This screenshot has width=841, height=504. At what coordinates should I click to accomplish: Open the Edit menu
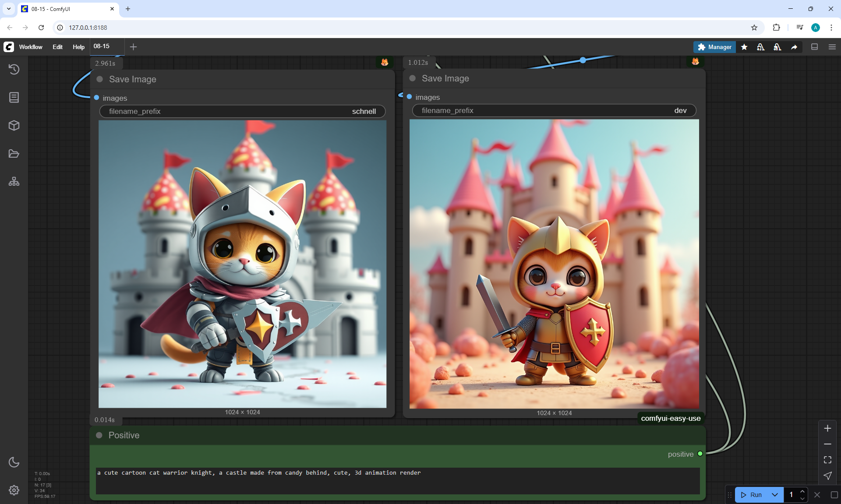pyautogui.click(x=57, y=47)
